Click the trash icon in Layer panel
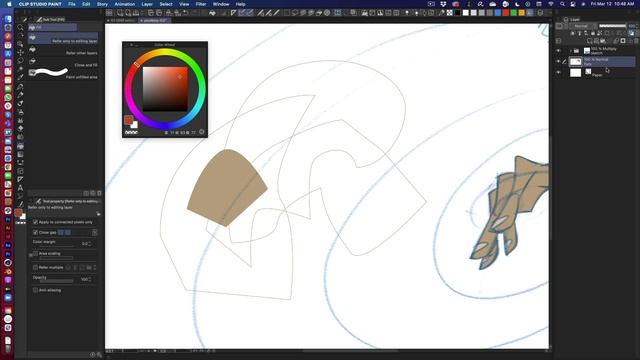 click(636, 41)
